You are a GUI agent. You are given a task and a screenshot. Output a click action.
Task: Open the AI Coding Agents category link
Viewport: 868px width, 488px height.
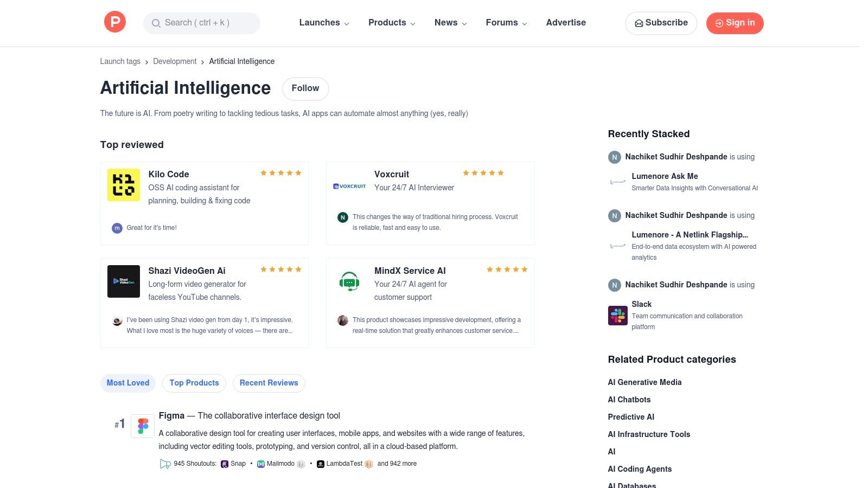640,469
